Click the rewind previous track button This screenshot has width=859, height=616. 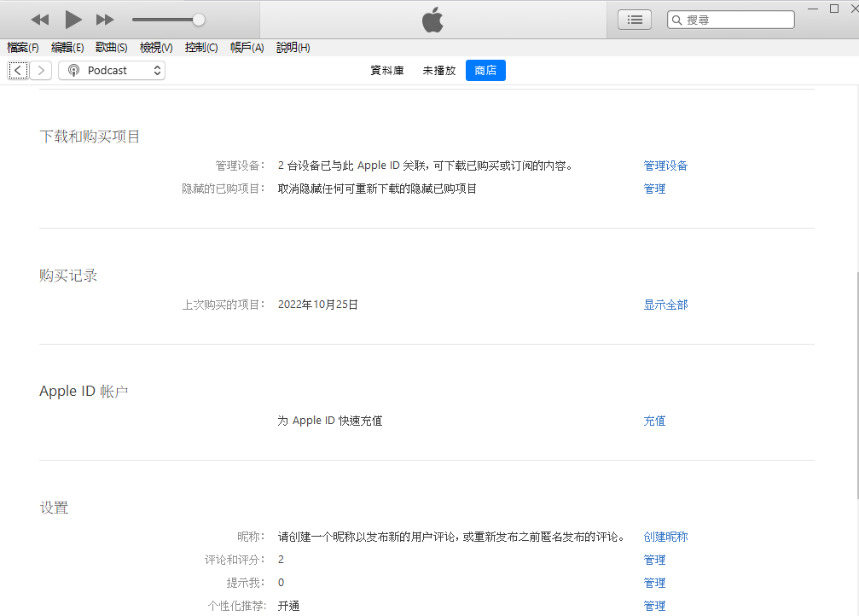[x=40, y=19]
